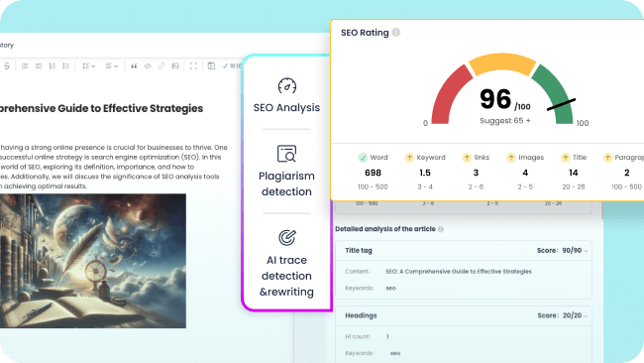
Task: Click the Images value 4
Action: pyautogui.click(x=525, y=173)
